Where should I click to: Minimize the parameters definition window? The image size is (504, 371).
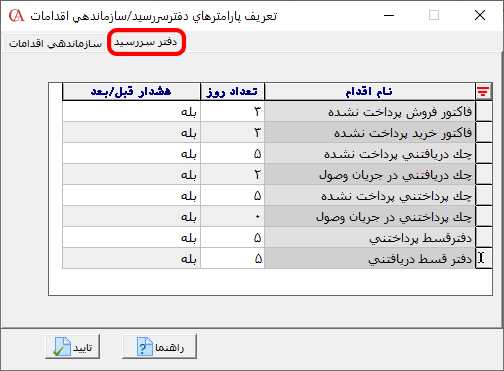click(x=389, y=15)
